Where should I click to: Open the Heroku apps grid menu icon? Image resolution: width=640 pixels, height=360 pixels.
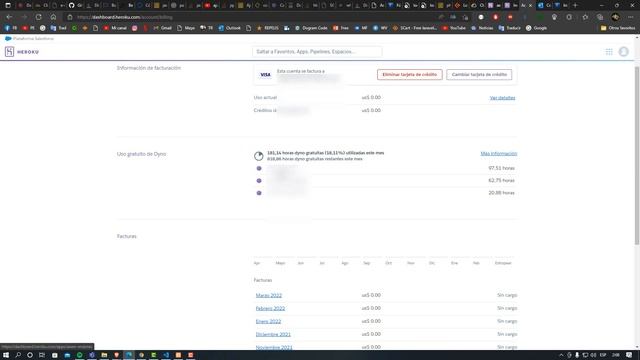pos(609,52)
